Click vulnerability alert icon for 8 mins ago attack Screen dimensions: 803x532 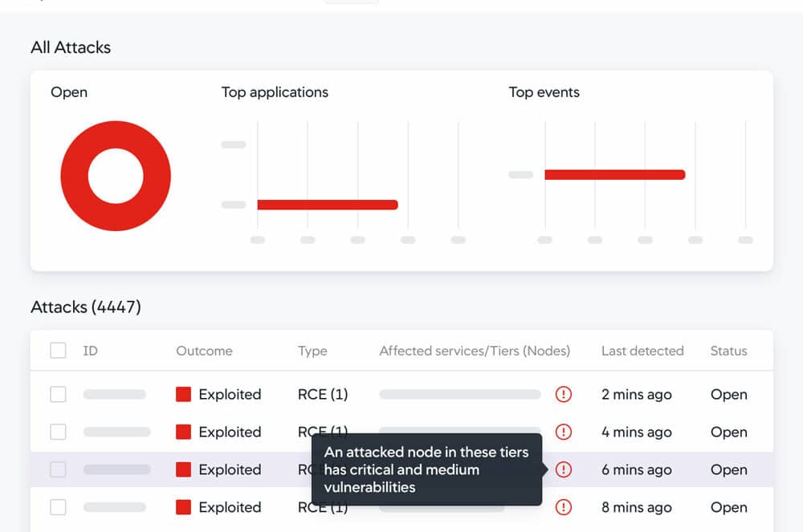coord(564,507)
